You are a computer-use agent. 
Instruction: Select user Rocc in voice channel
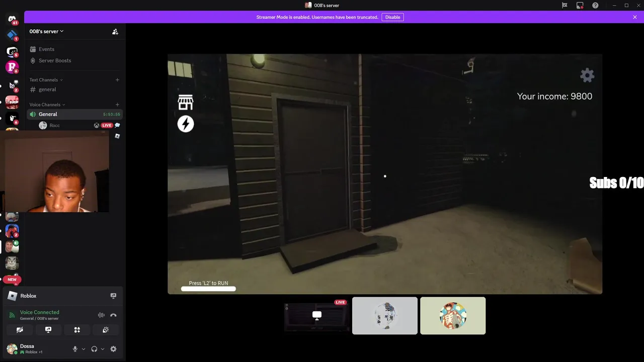(54, 125)
